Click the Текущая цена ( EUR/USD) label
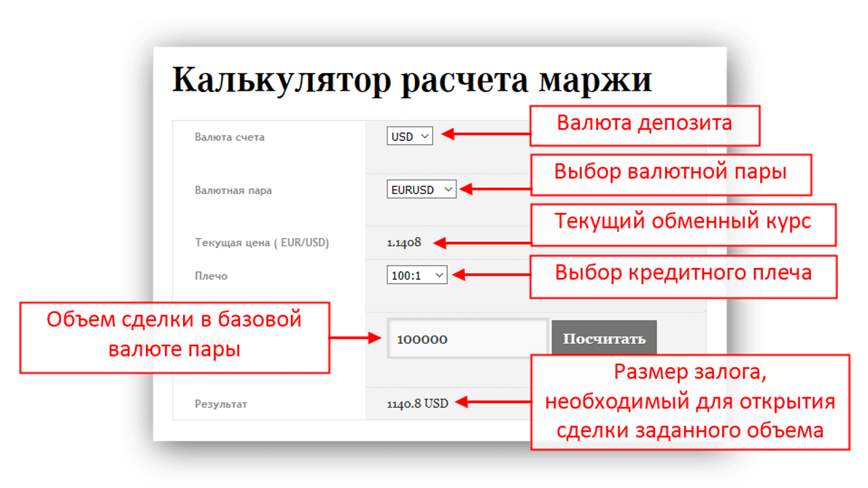868x488 pixels. click(262, 243)
